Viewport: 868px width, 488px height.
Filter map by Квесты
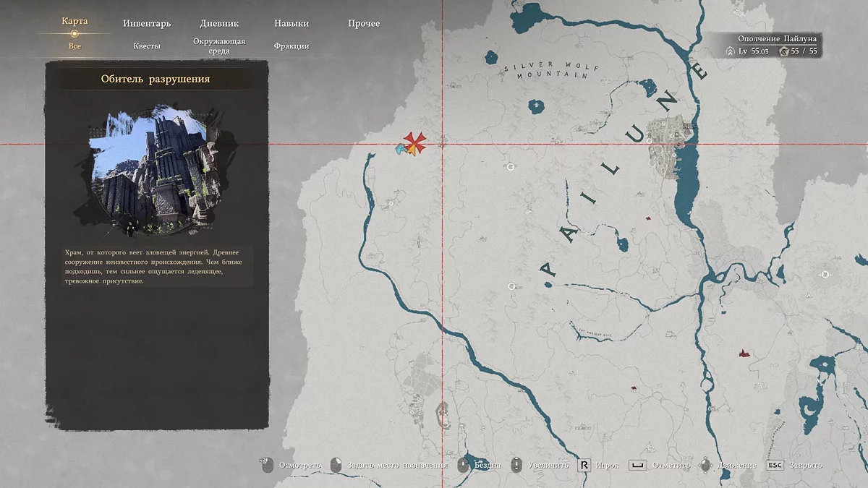[147, 46]
